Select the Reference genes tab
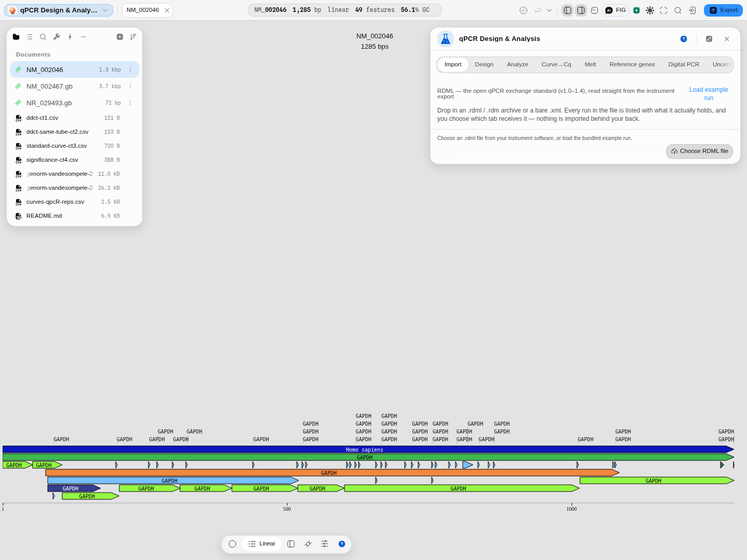 (x=632, y=64)
